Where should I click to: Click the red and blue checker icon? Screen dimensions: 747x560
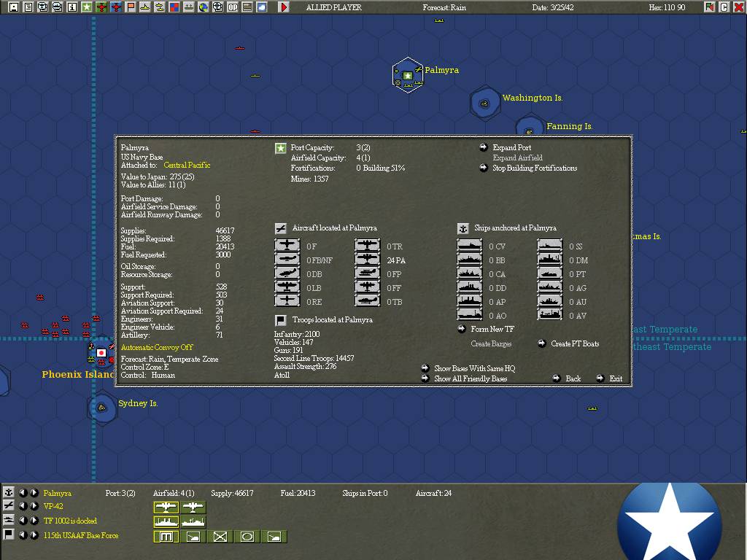click(174, 7)
